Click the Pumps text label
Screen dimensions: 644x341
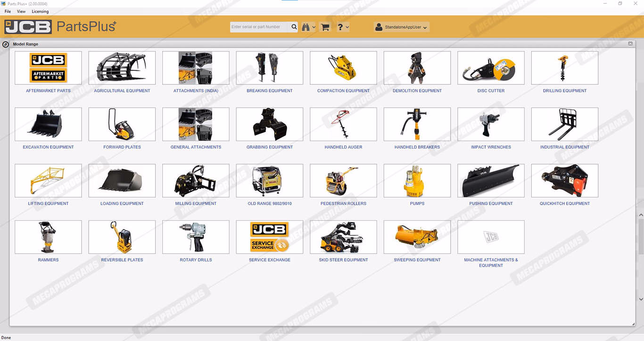(x=417, y=203)
